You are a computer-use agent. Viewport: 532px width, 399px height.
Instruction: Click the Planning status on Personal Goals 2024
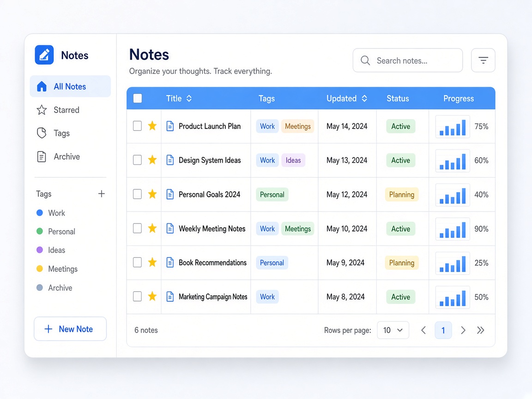click(x=402, y=194)
